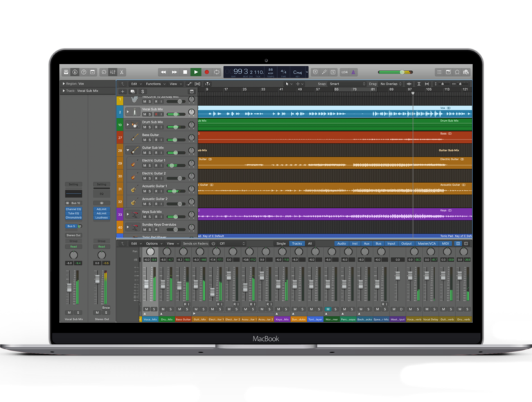Open the Snap Smart dropdown
Image resolution: width=532 pixels, height=402 pixels.
(347, 84)
